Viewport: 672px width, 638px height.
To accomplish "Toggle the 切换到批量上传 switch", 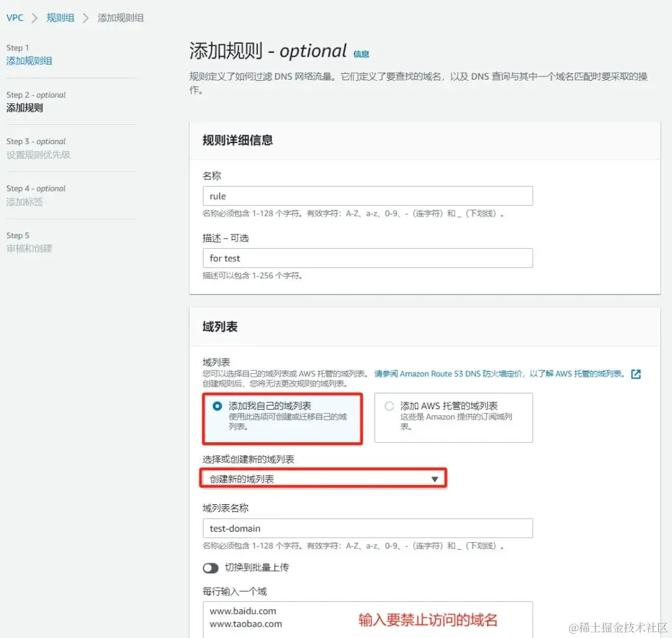I will [x=210, y=568].
